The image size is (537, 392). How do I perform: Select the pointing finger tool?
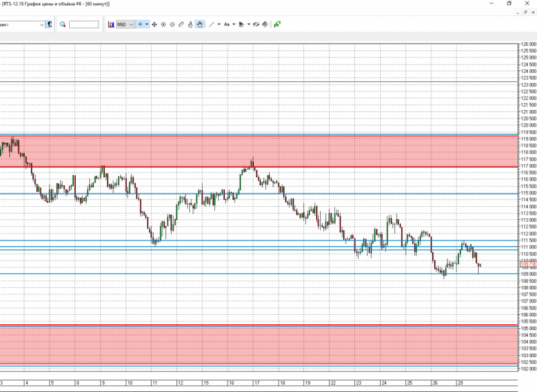coord(190,24)
